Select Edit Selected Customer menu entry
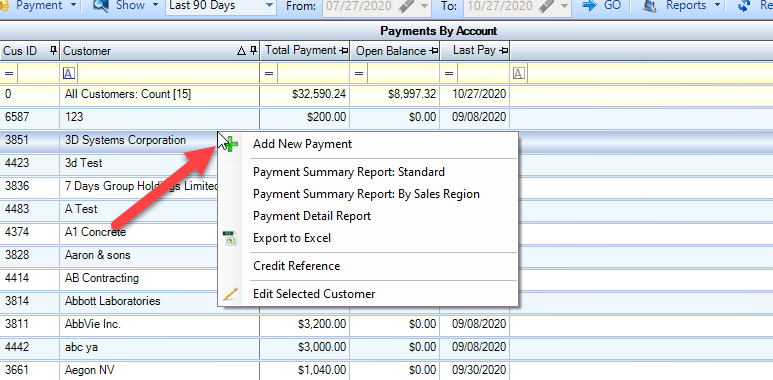 pyautogui.click(x=368, y=294)
